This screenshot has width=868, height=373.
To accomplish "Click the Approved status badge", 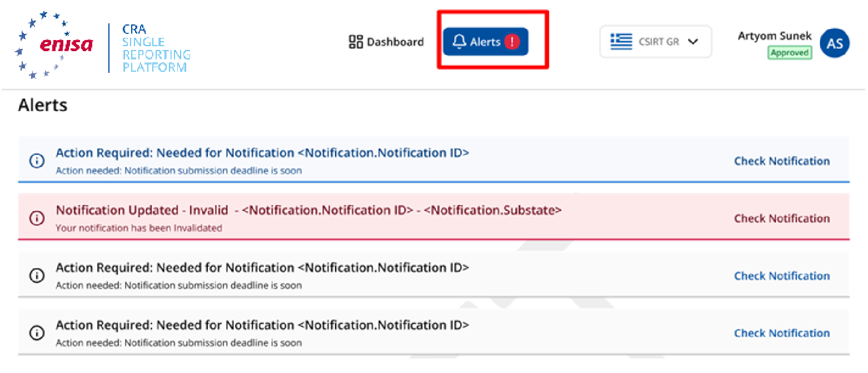I will pos(790,53).
